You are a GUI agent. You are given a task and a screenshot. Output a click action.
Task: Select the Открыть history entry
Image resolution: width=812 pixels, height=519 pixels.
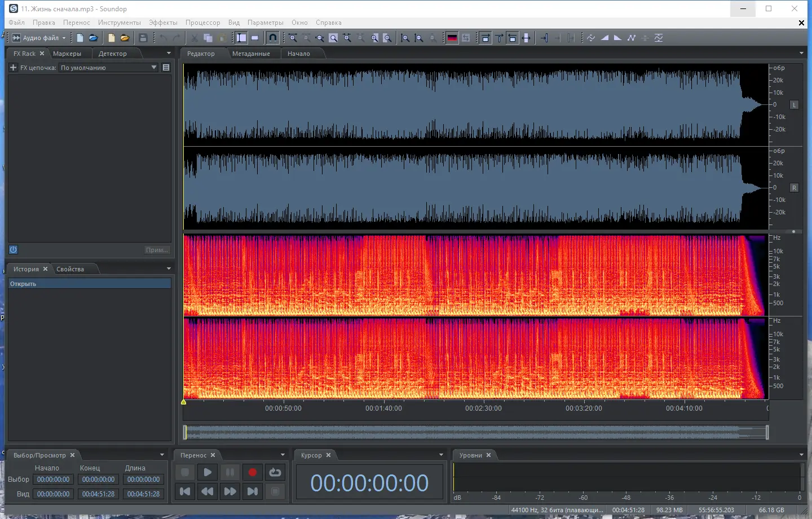pos(90,284)
